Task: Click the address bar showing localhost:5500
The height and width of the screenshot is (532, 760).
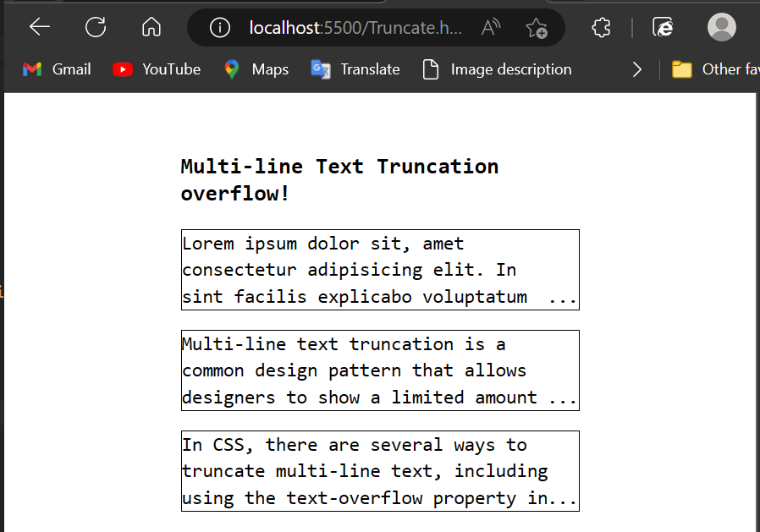Action: coord(355,28)
